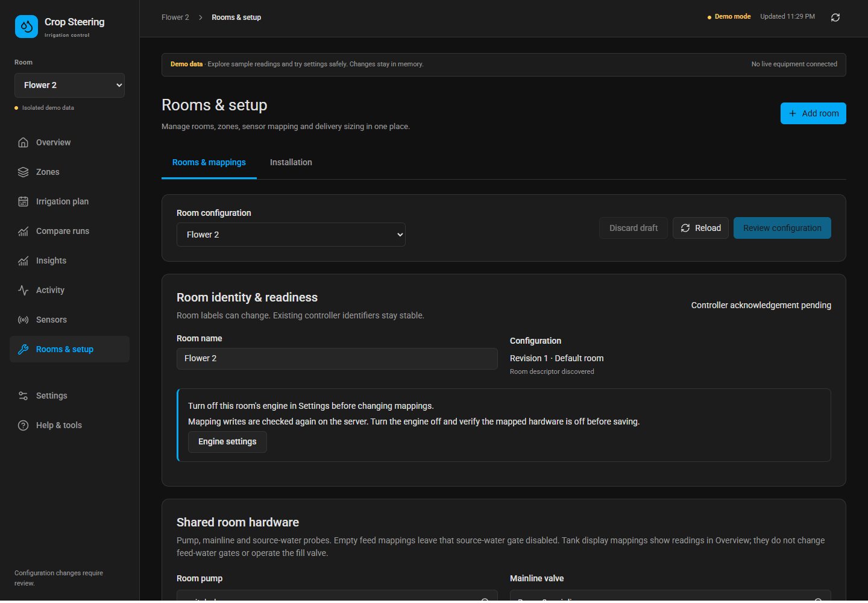Click the circular arrows icon on Reload
868x603 pixels.
(x=685, y=228)
